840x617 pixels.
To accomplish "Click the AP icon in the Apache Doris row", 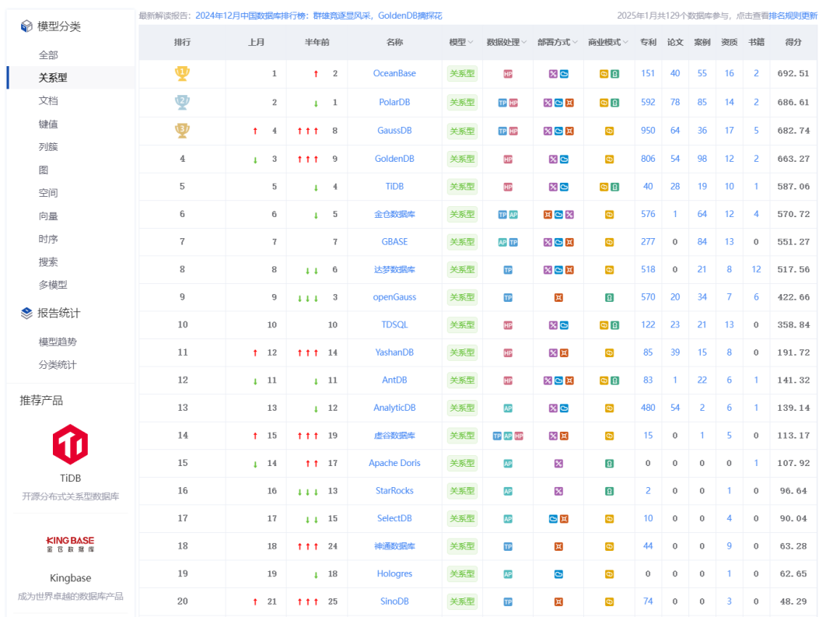I will (508, 464).
